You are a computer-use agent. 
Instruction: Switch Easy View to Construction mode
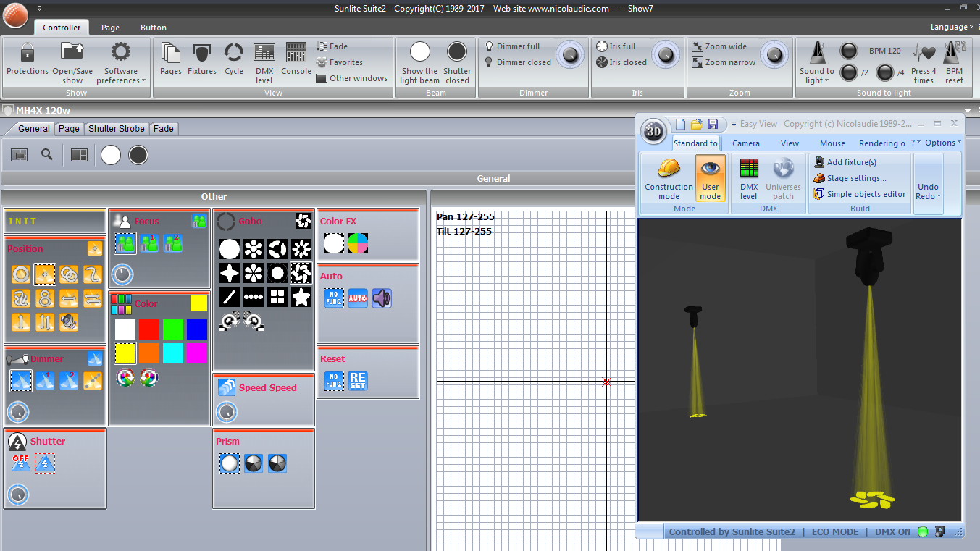669,179
